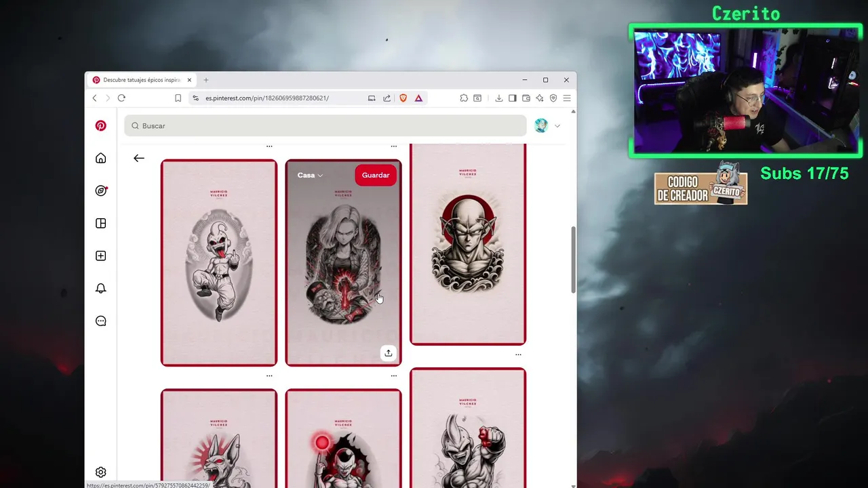Click the Codigo de Creador Czerito badge

(701, 184)
